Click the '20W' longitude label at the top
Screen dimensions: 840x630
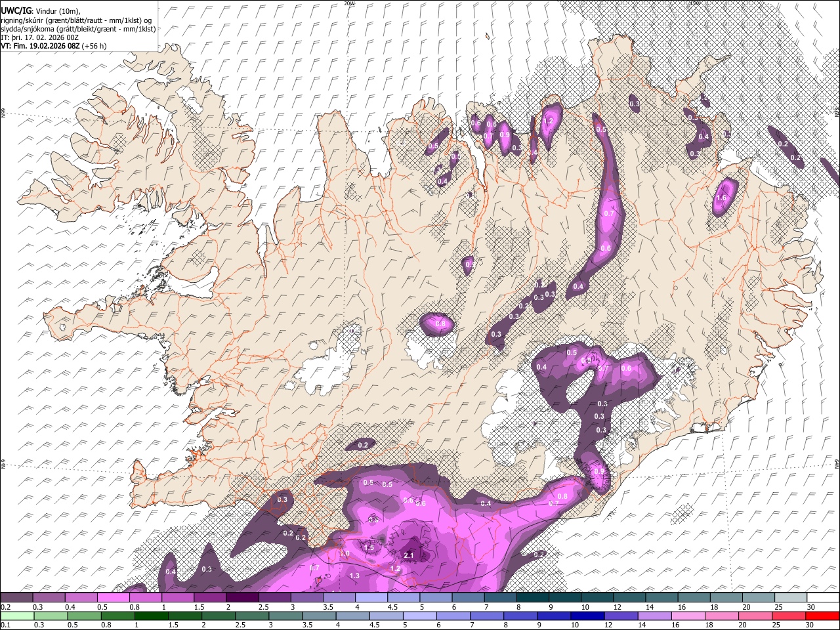click(349, 3)
